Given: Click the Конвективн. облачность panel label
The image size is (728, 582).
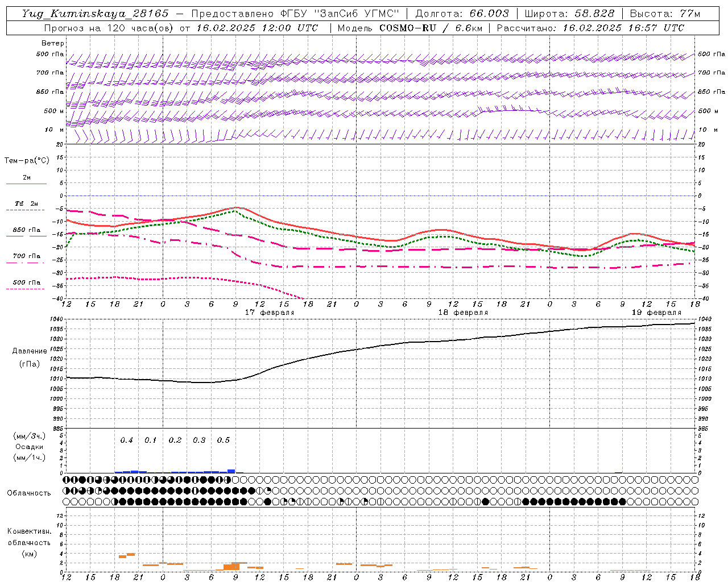Looking at the screenshot, I should tap(29, 542).
